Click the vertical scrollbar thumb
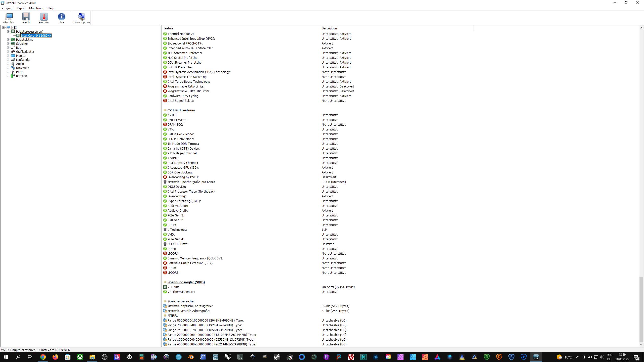Viewport: 644px width, 362px height. pos(641,309)
